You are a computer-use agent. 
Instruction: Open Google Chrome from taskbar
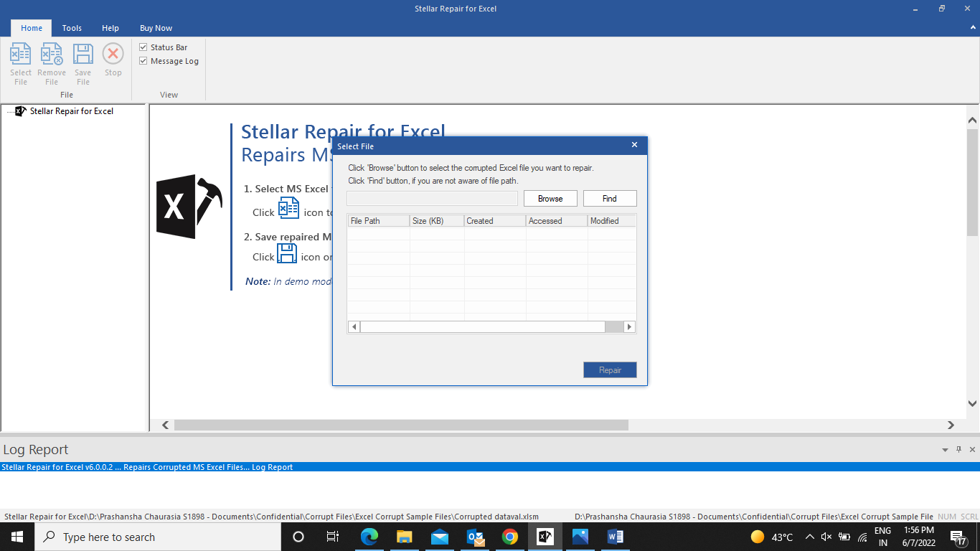pos(509,537)
